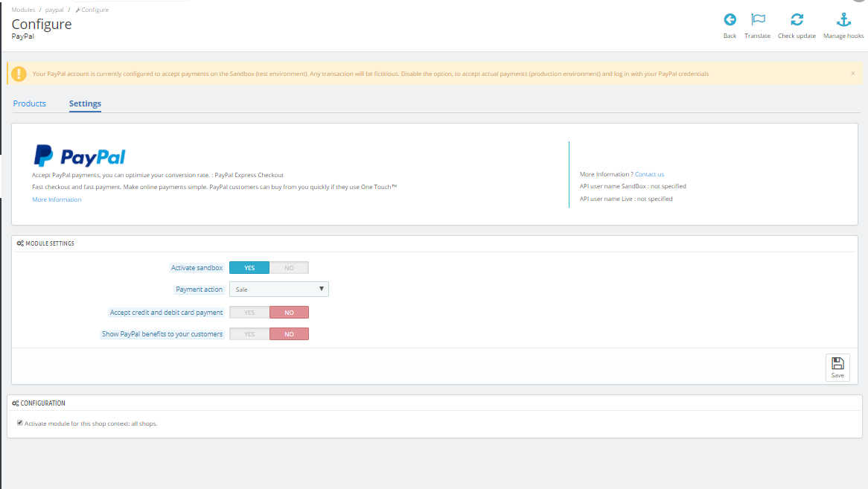Switch to the Products tab

(x=29, y=103)
